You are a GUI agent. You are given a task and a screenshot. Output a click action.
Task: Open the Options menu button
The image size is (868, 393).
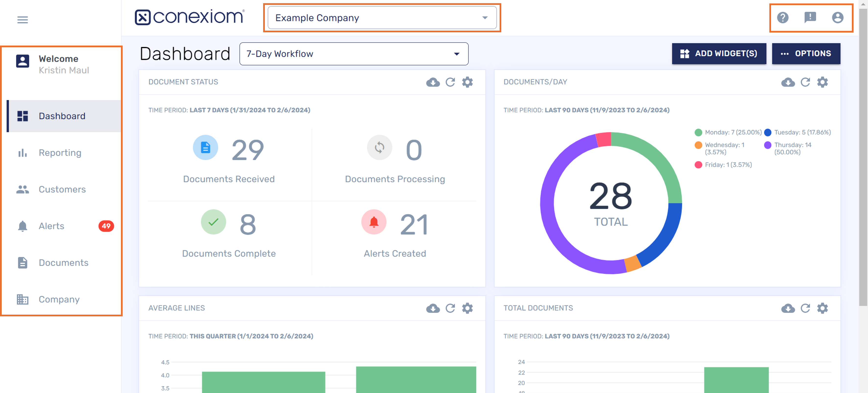pyautogui.click(x=806, y=54)
